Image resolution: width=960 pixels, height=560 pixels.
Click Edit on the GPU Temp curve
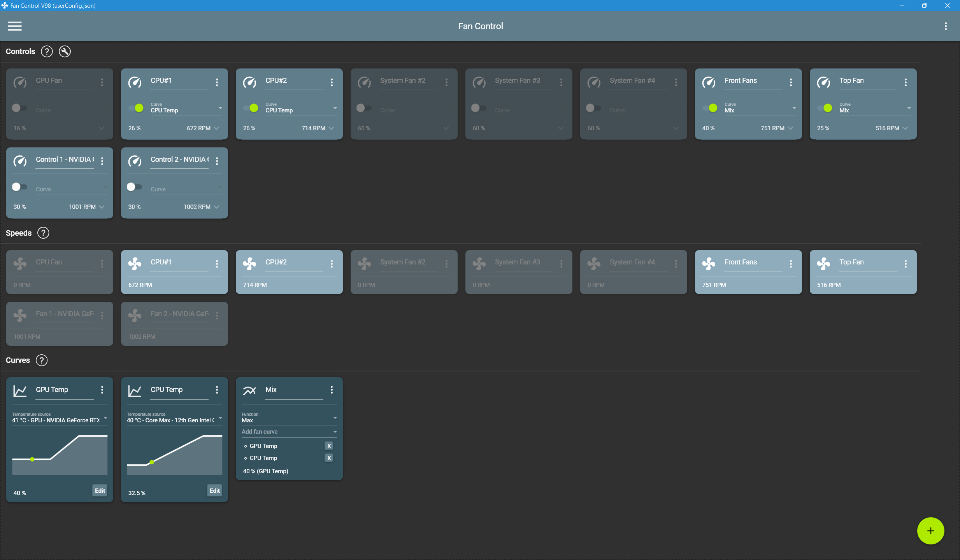coord(100,491)
